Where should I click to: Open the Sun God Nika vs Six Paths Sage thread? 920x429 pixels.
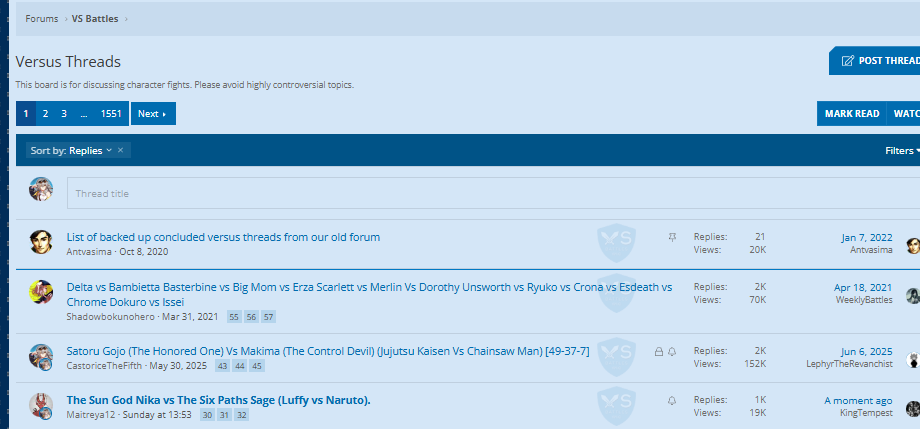coord(218,400)
